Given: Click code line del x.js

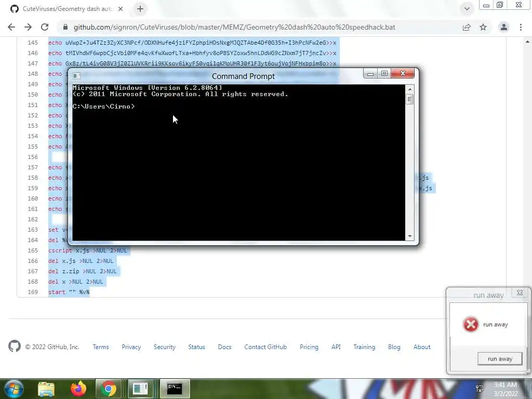Looking at the screenshot, I should (81, 261).
